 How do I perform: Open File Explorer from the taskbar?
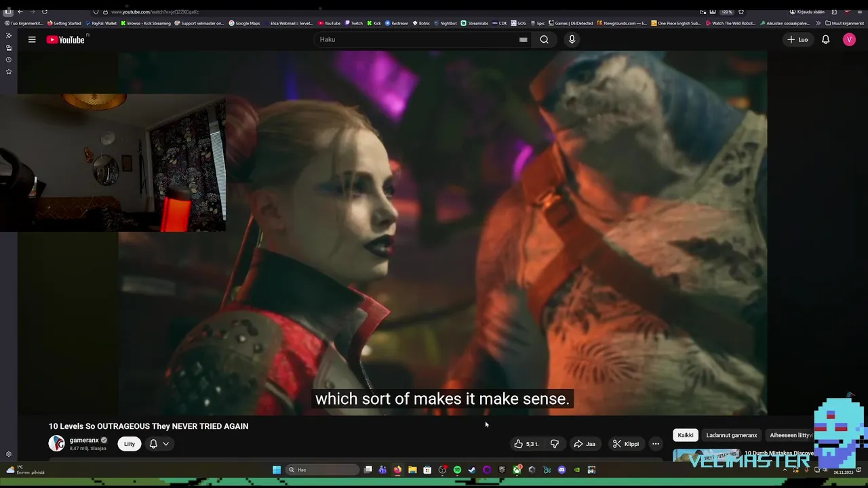(412, 470)
